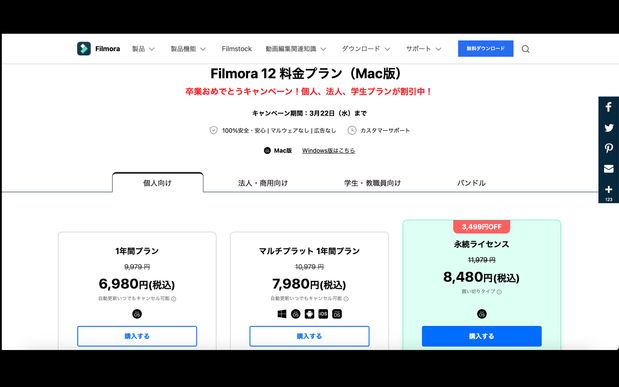Screen dimensions: 619x387
Task: Click info icon under 6,980円 price
Action: pyautogui.click(x=174, y=299)
